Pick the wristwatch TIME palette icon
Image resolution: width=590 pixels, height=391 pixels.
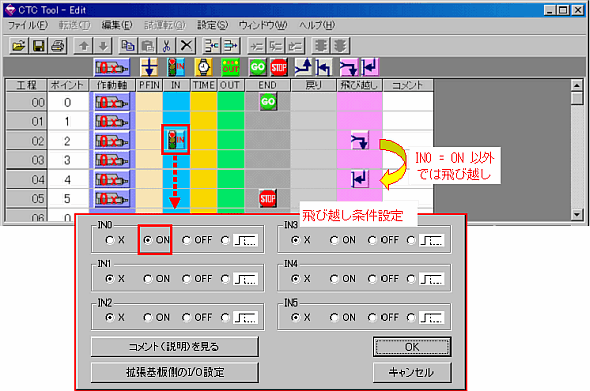[204, 67]
